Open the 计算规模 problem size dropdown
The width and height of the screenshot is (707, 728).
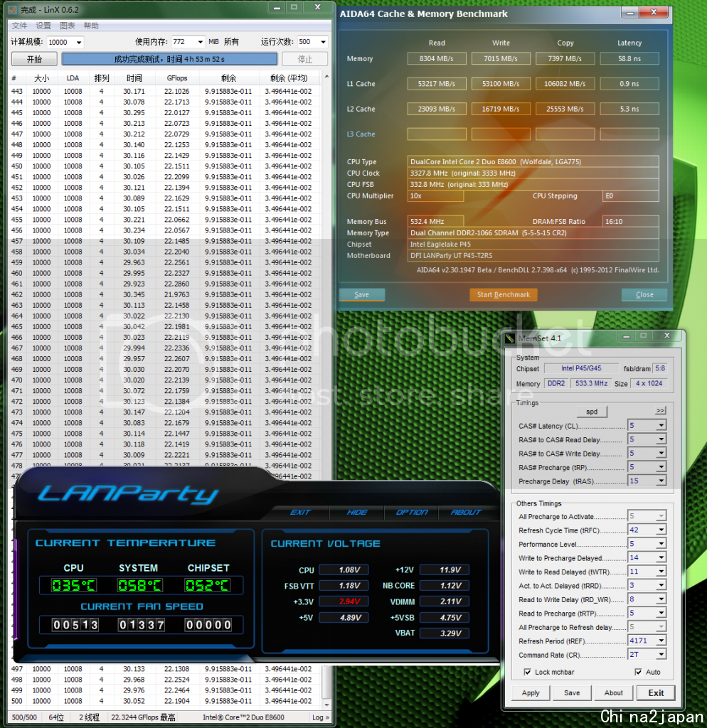click(x=79, y=42)
